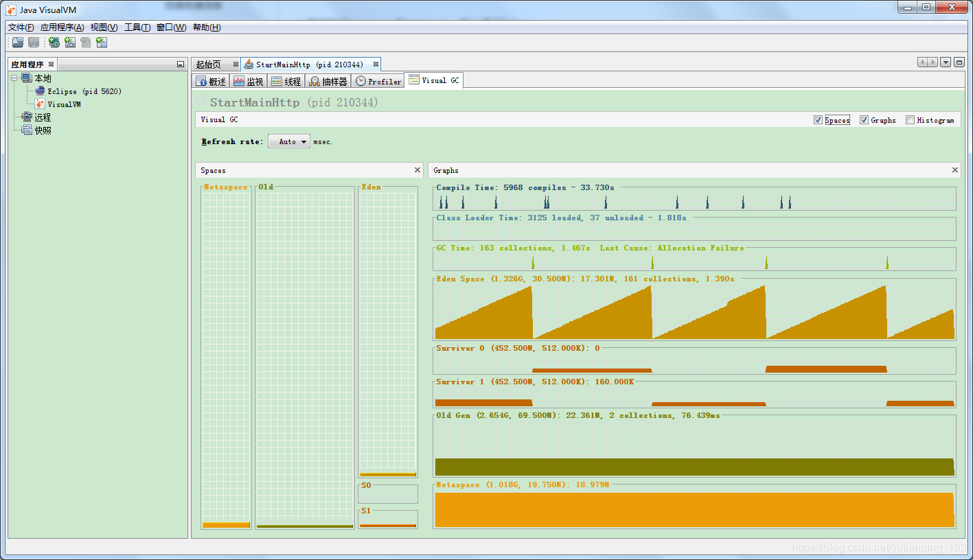Select the 本地 tree label

pyautogui.click(x=43, y=78)
